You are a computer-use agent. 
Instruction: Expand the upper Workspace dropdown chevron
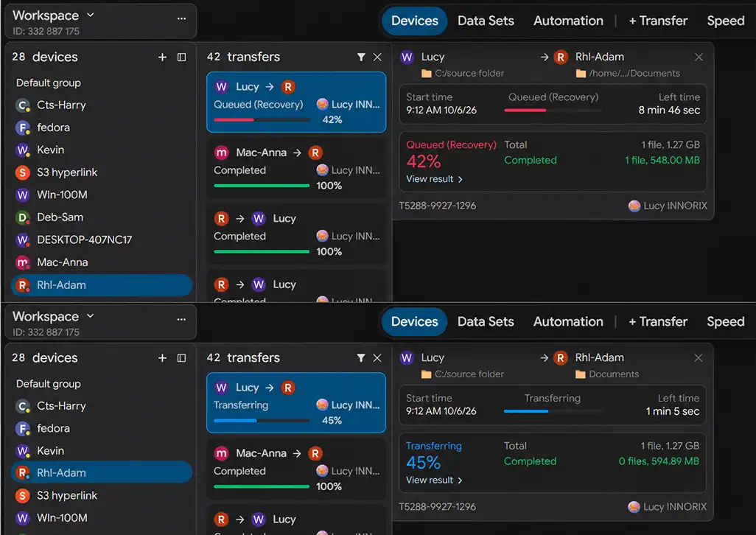90,15
